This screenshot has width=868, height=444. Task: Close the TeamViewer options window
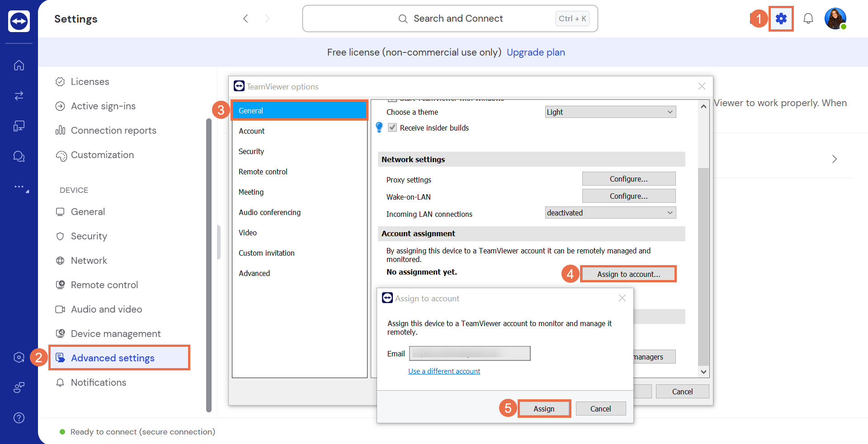(x=702, y=86)
